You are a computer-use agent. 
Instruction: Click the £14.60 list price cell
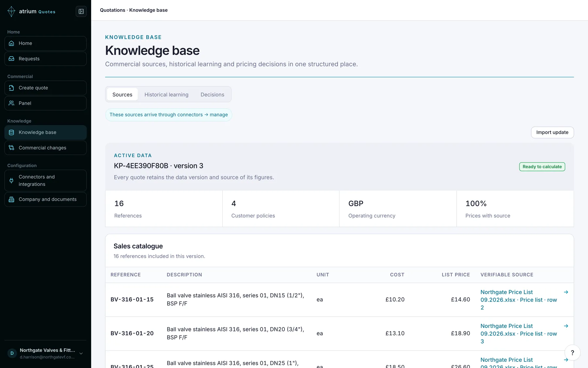(x=460, y=300)
